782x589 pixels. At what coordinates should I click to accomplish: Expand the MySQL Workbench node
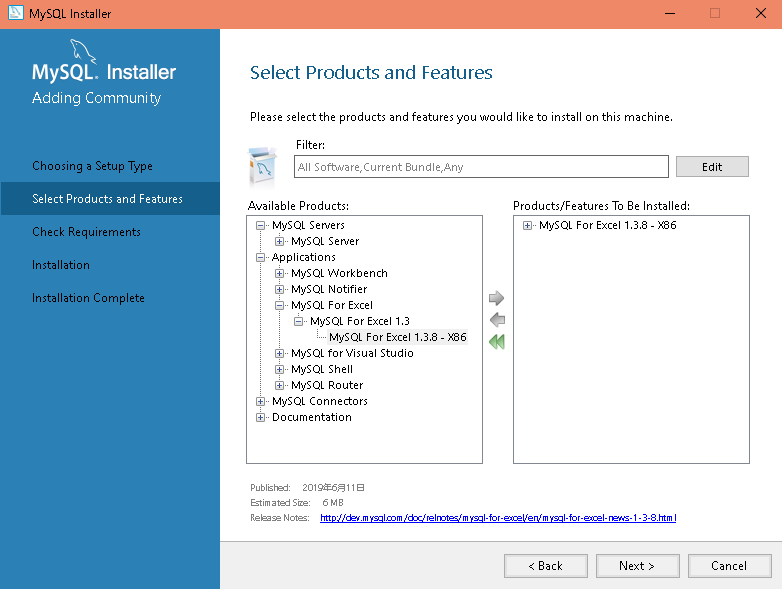279,273
